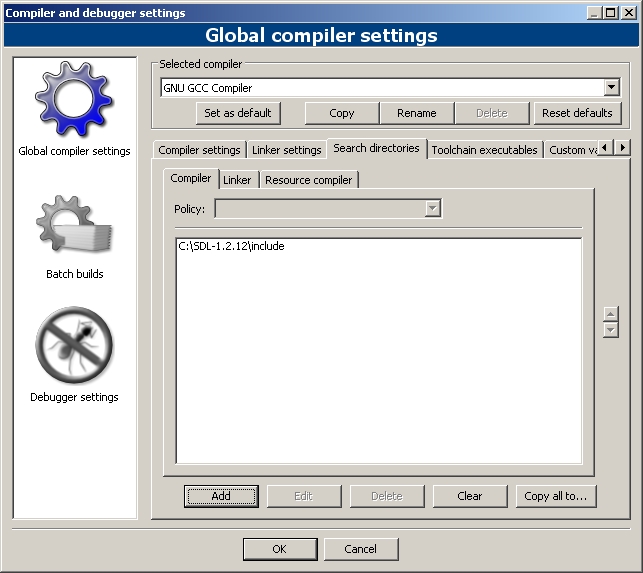643x573 pixels.
Task: Clear all search directories
Action: pyautogui.click(x=470, y=496)
